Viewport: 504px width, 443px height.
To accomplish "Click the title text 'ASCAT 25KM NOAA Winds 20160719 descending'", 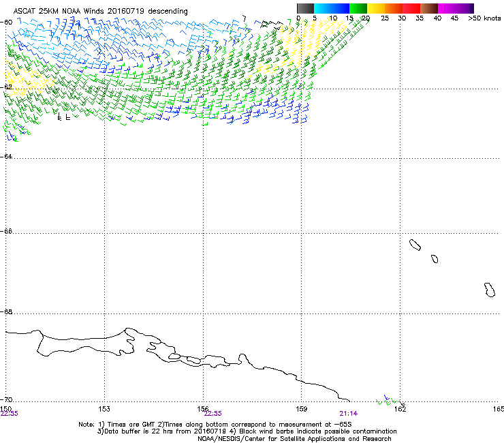I will [x=101, y=12].
